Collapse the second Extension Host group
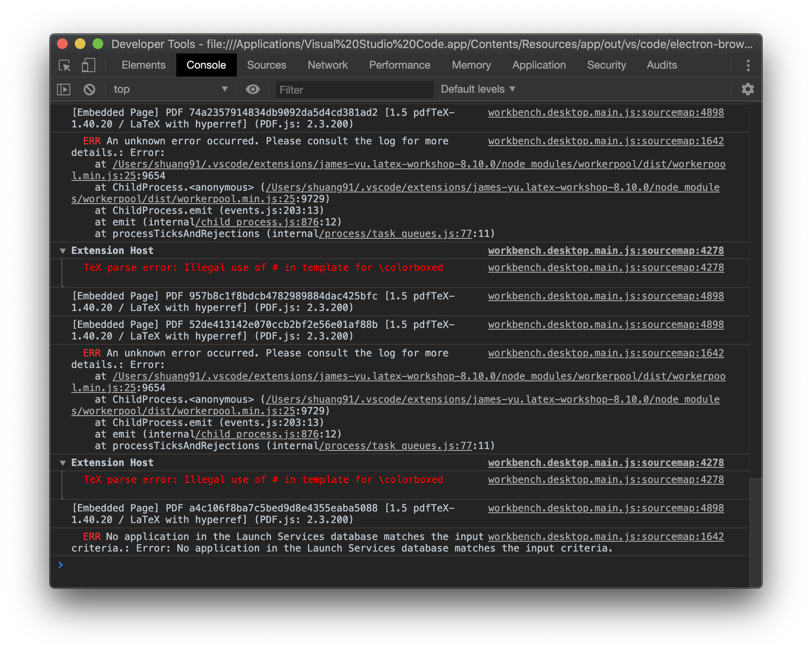This screenshot has width=812, height=654. coord(63,462)
